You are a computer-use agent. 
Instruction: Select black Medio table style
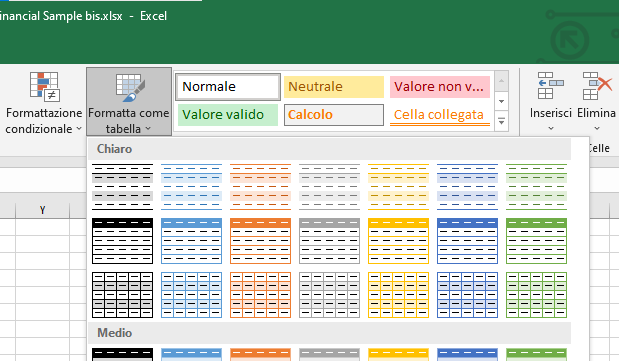point(122,354)
